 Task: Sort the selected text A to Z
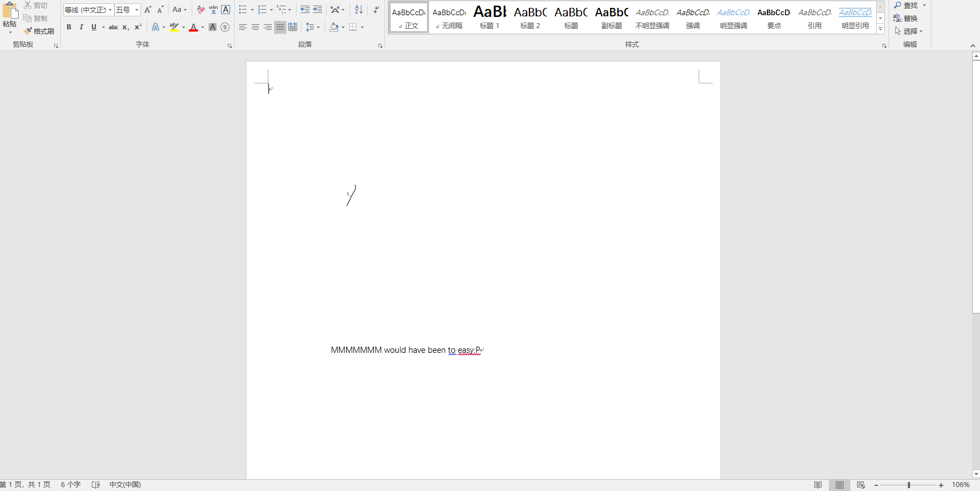(x=359, y=10)
